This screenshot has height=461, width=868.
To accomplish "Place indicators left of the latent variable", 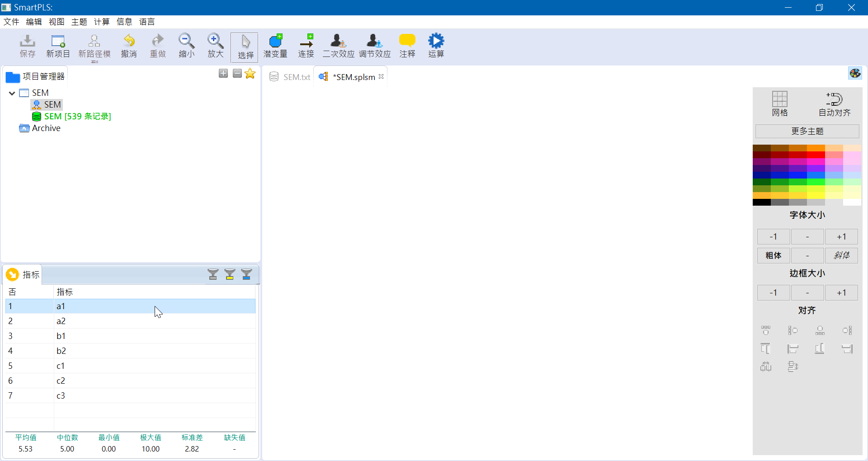I will click(793, 330).
